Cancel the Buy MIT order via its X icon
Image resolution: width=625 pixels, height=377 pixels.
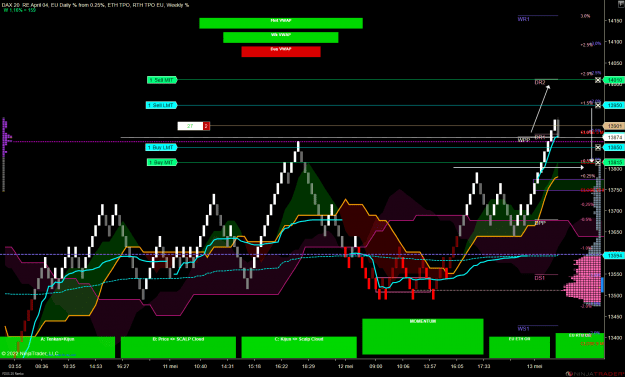pyautogui.click(x=598, y=162)
